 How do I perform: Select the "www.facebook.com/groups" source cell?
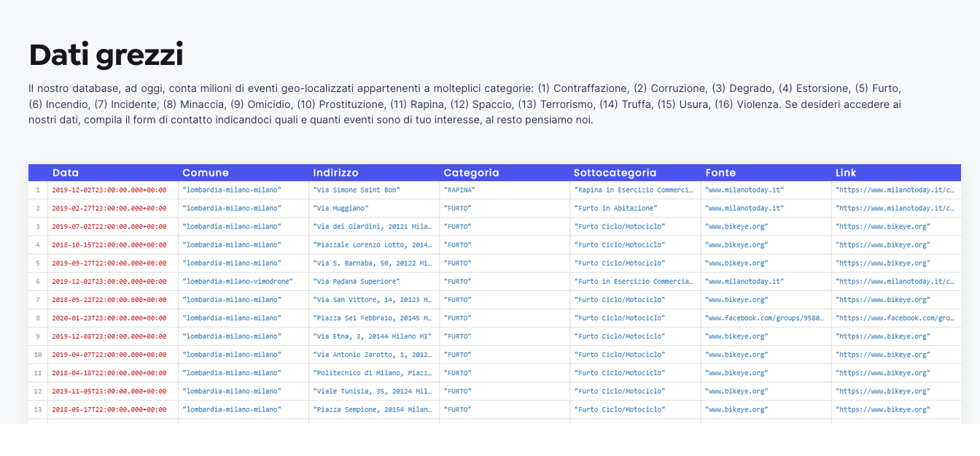click(x=766, y=318)
